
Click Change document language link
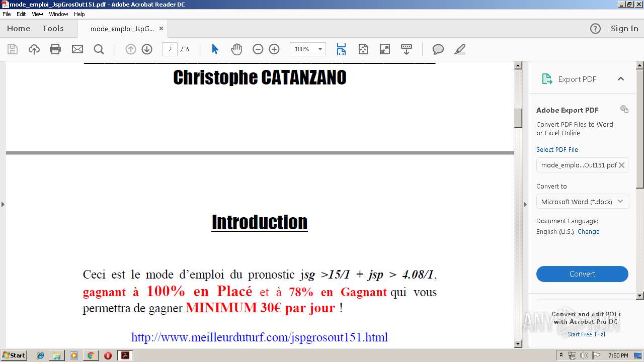[x=589, y=232]
